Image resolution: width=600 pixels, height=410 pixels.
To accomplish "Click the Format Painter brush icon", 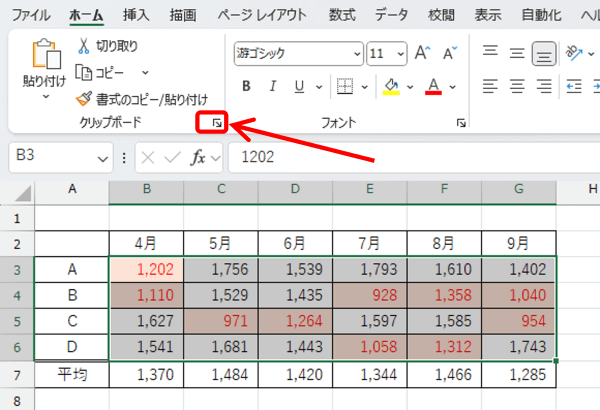I will pos(84,98).
